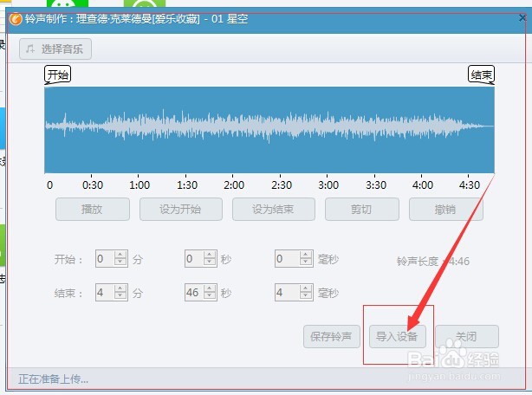
Task: Click the 结束 milliseconds field showing 4
Action: (x=288, y=292)
